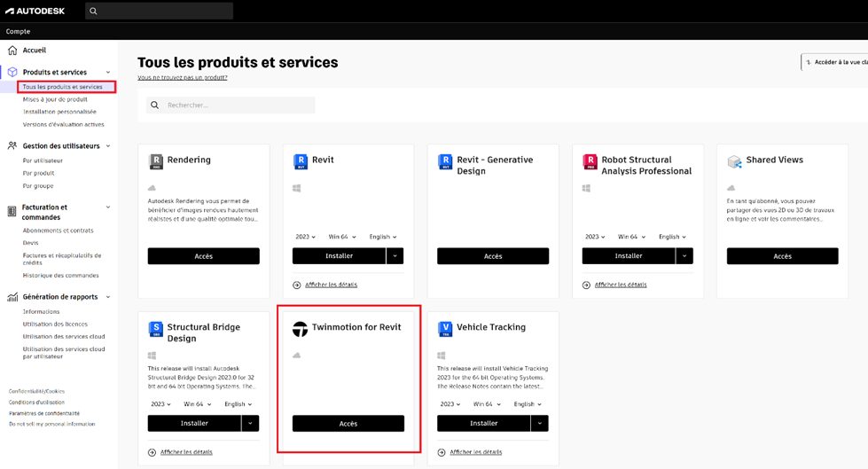Click Accéder à la vue button
Image resolution: width=868 pixels, height=469 pixels.
[x=834, y=62]
